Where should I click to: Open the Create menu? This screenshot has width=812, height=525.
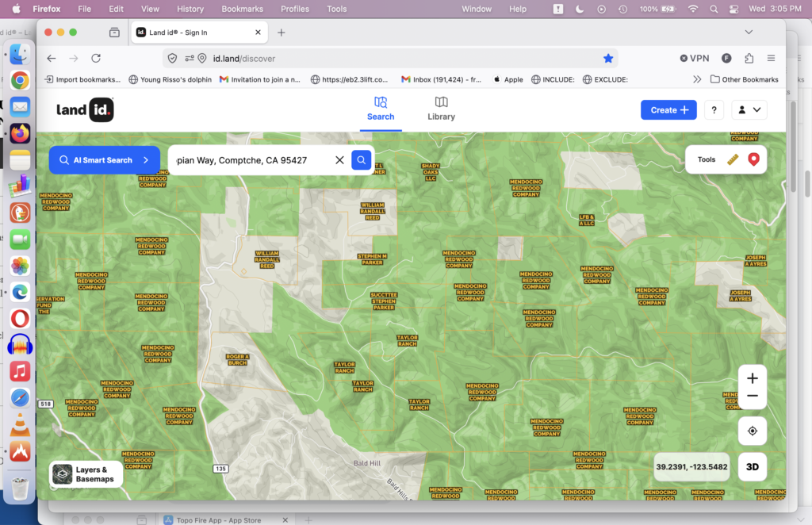[668, 110]
